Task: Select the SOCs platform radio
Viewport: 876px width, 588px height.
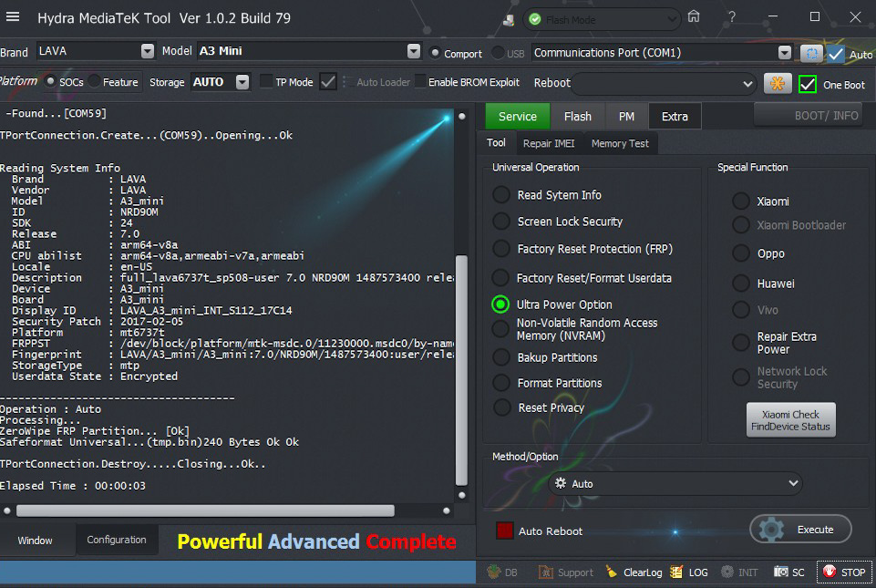Action: (50, 82)
